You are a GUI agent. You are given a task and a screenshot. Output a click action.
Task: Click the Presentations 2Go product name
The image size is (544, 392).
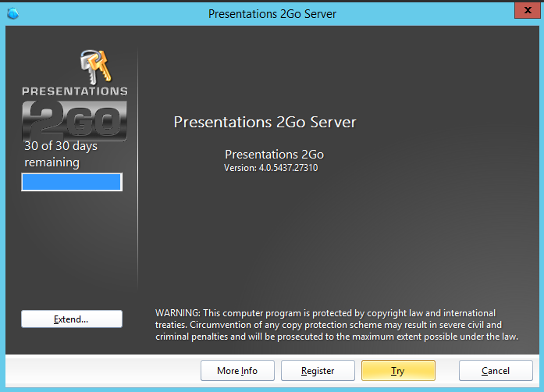coord(274,154)
